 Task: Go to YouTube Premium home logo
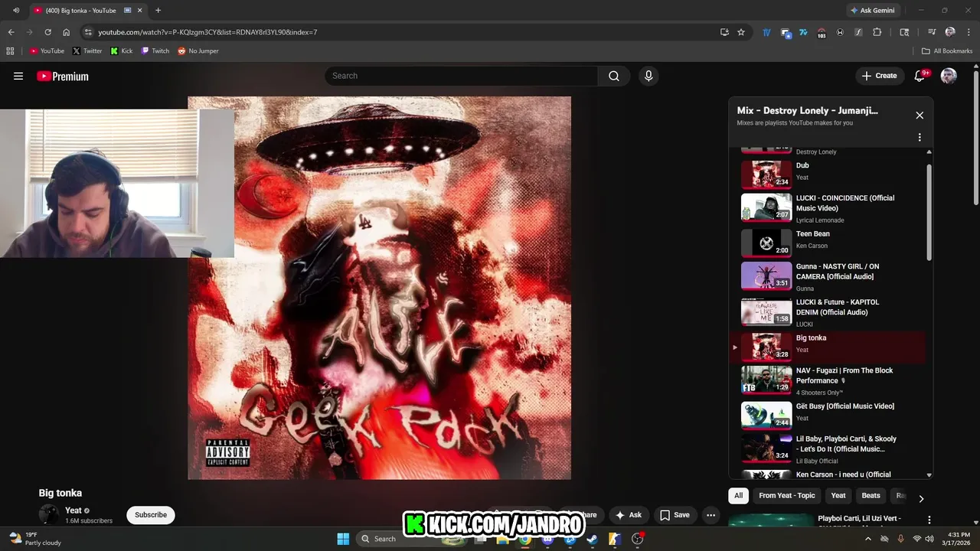[63, 76]
